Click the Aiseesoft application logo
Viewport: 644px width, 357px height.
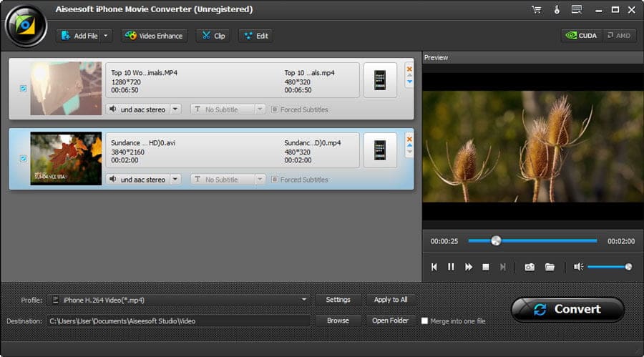26,26
